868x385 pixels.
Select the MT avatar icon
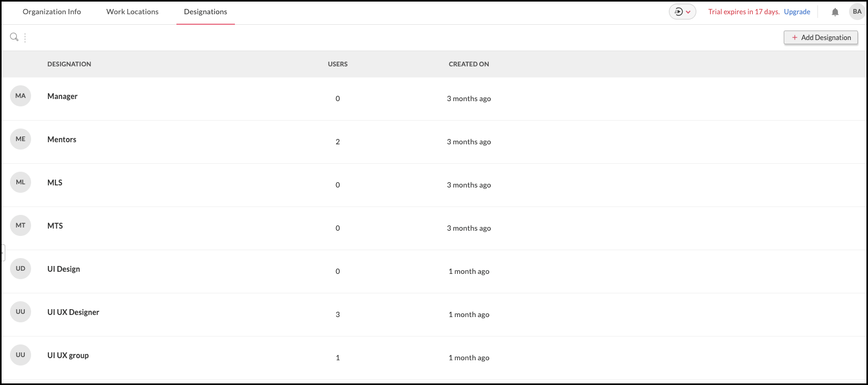click(21, 225)
